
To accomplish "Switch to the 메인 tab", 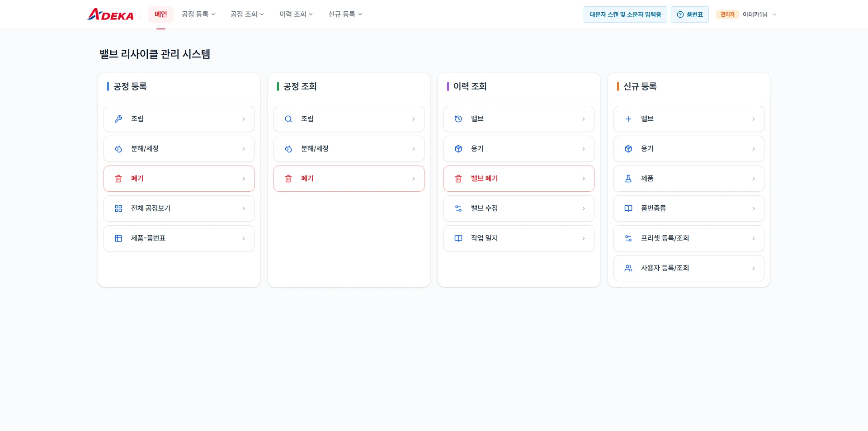I will point(161,14).
